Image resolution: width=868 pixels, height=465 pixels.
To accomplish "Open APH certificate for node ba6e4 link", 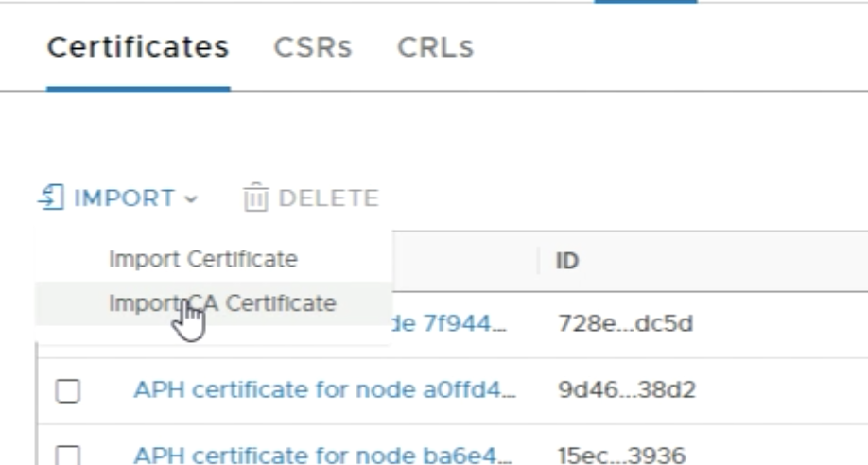I will click(324, 455).
